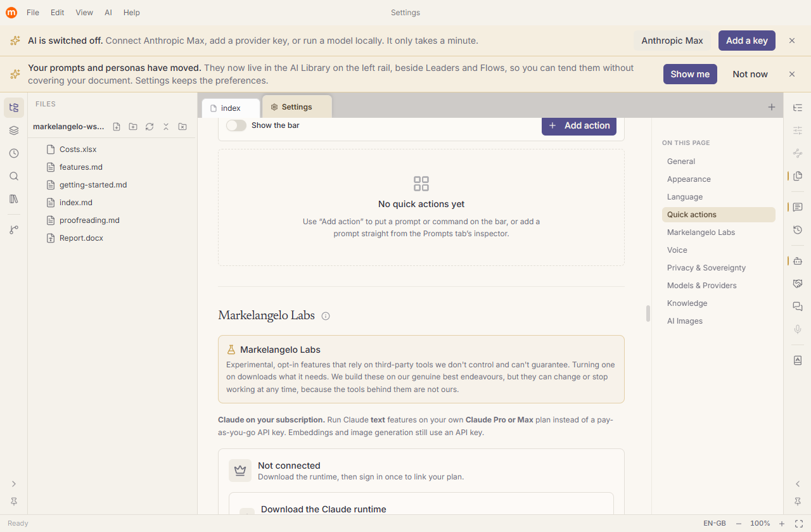Jump to Knowledge section
Screen dimensions: 811x532
[718, 303]
